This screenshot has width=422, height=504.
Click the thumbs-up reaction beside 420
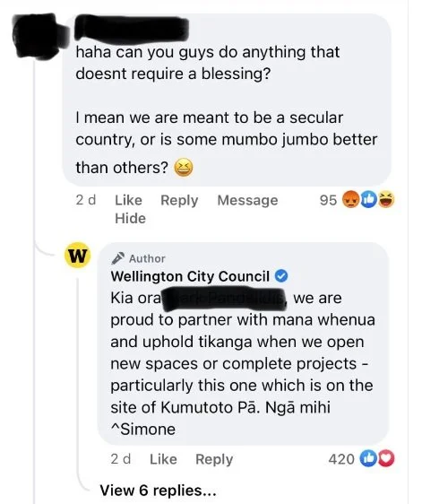coord(367,458)
